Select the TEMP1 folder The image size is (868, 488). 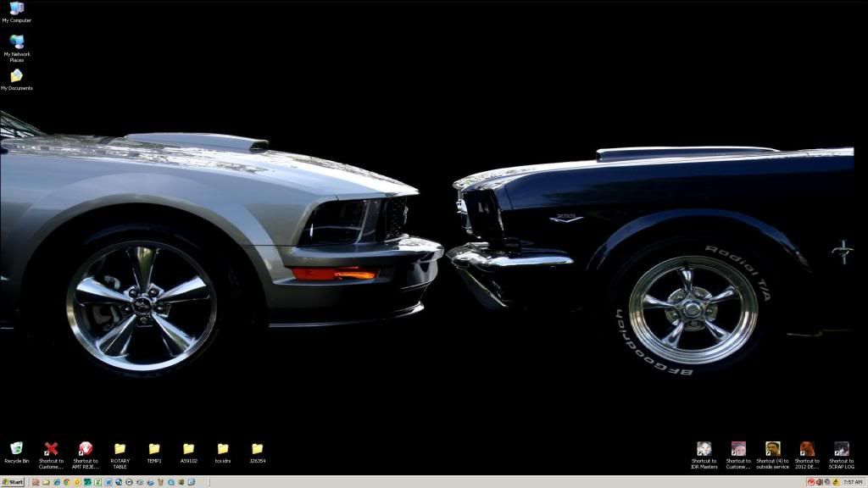point(154,452)
